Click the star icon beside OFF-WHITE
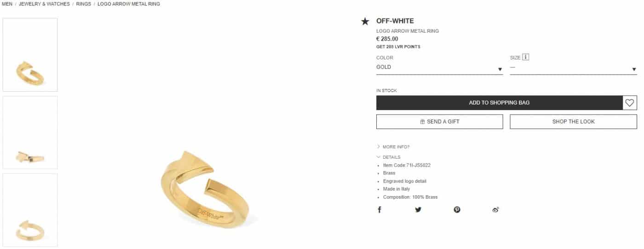 (x=365, y=21)
